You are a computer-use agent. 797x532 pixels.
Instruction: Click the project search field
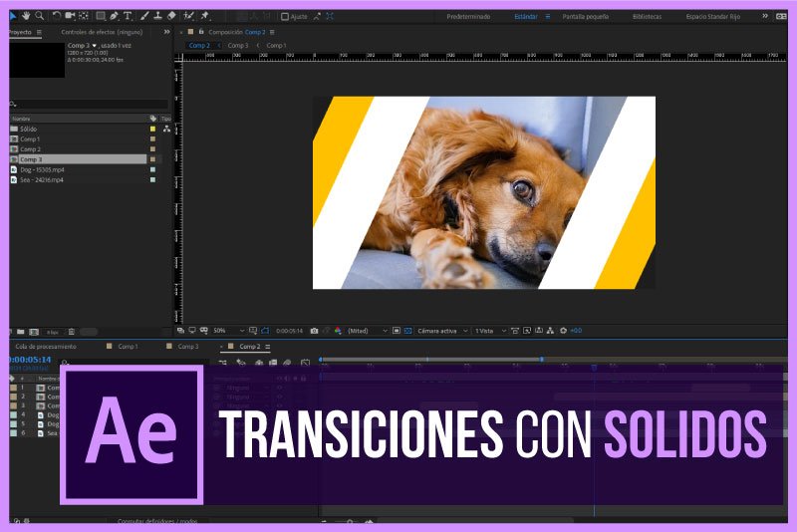click(x=89, y=105)
